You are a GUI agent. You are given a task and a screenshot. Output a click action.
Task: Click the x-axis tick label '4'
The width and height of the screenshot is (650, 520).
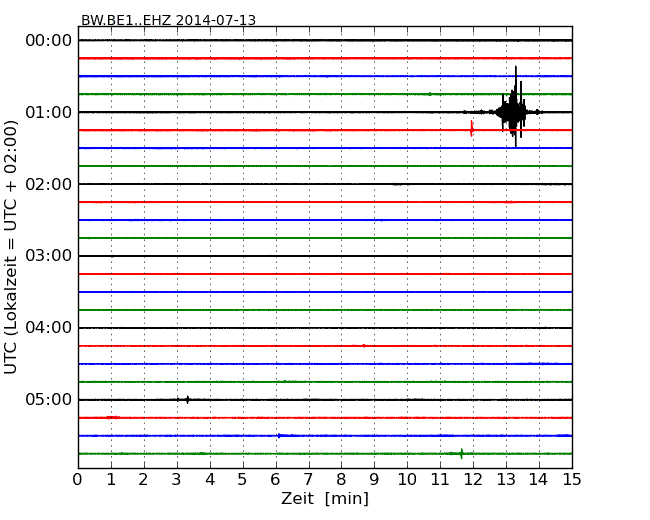click(x=210, y=480)
